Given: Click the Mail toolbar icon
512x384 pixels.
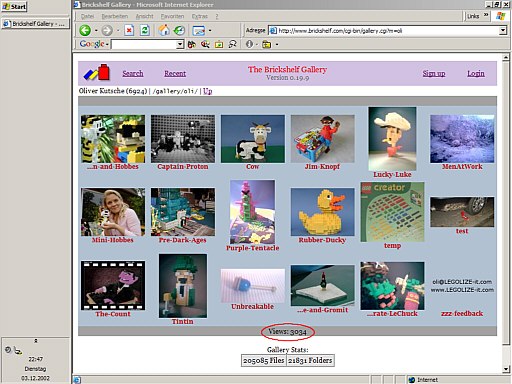Looking at the screenshot, I should pos(199,31).
